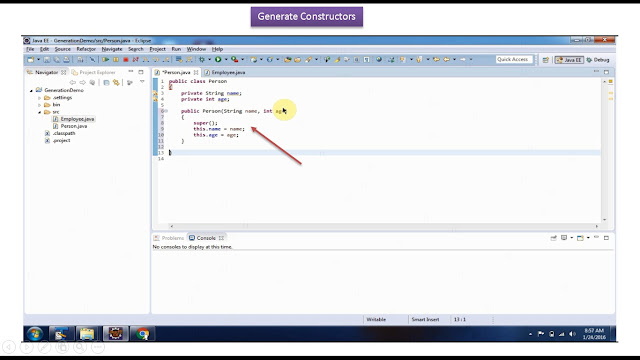Open Chrome from the Windows taskbar
The height and width of the screenshot is (360, 640).
(x=142, y=334)
